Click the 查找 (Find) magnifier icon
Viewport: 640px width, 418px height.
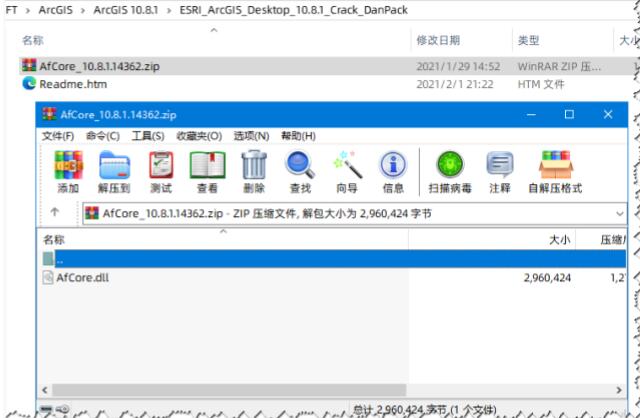click(x=300, y=165)
